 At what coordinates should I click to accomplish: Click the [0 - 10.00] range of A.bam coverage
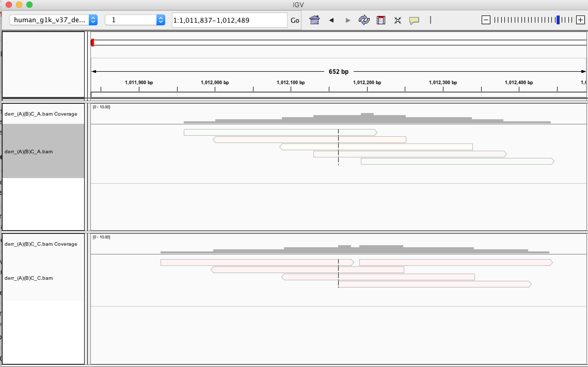(101, 107)
